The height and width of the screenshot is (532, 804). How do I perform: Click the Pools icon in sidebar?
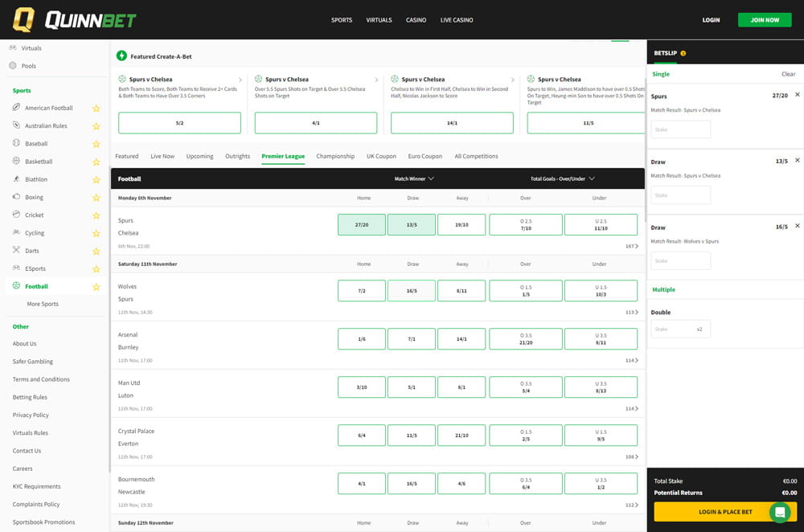click(x=13, y=66)
